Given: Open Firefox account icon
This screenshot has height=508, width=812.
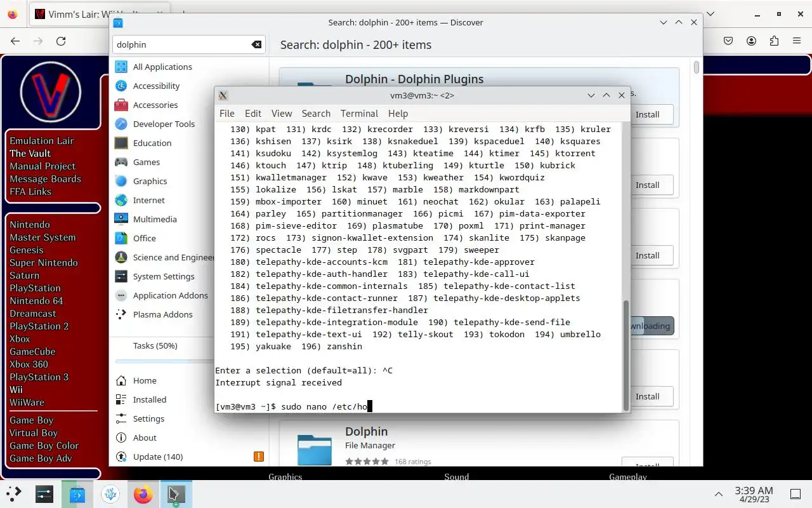Looking at the screenshot, I should pos(751,41).
